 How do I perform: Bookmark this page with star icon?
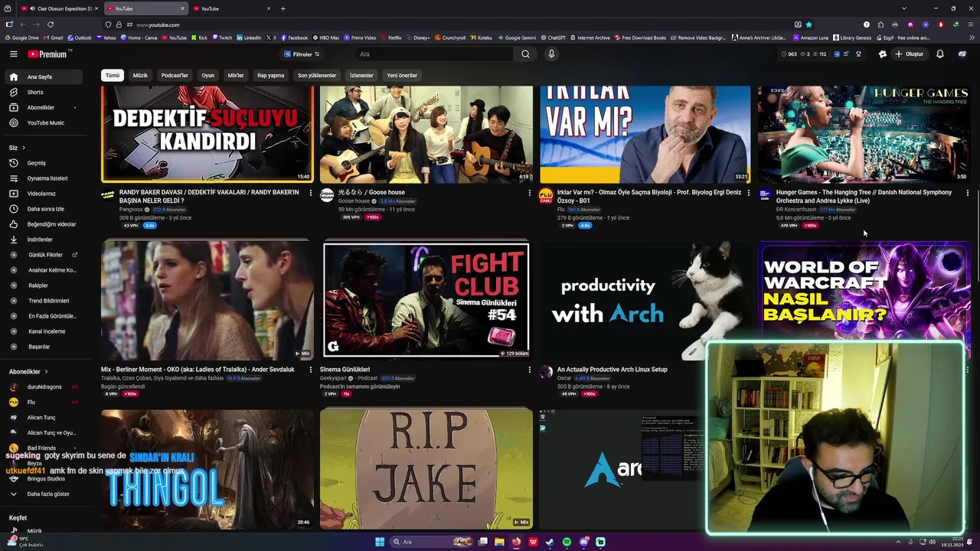[808, 24]
